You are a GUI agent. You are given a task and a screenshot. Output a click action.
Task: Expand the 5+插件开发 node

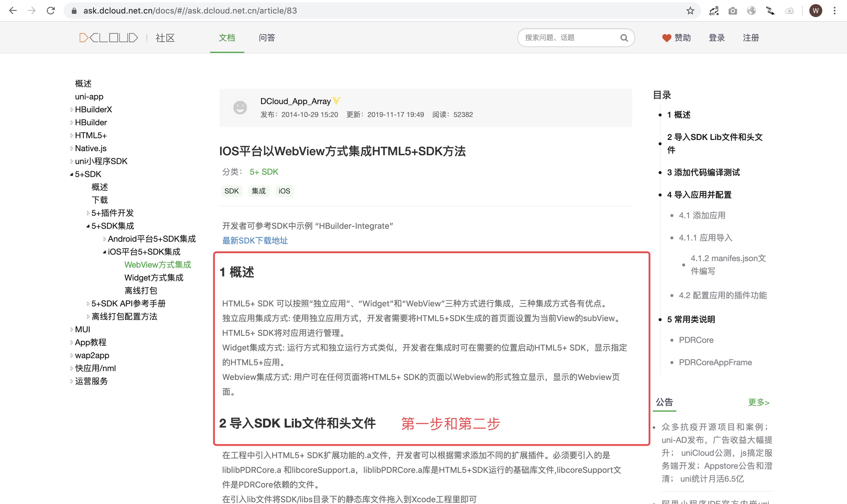coord(88,213)
